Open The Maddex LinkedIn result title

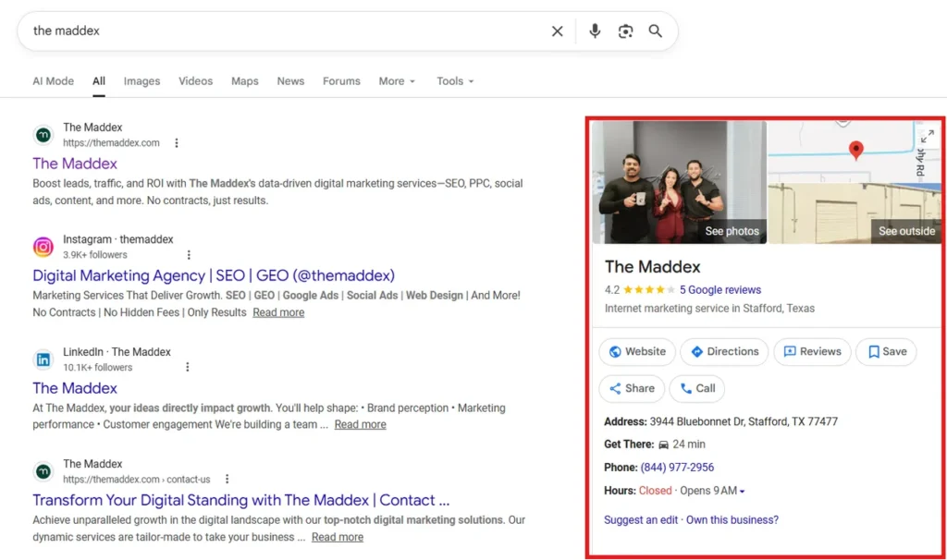click(75, 388)
